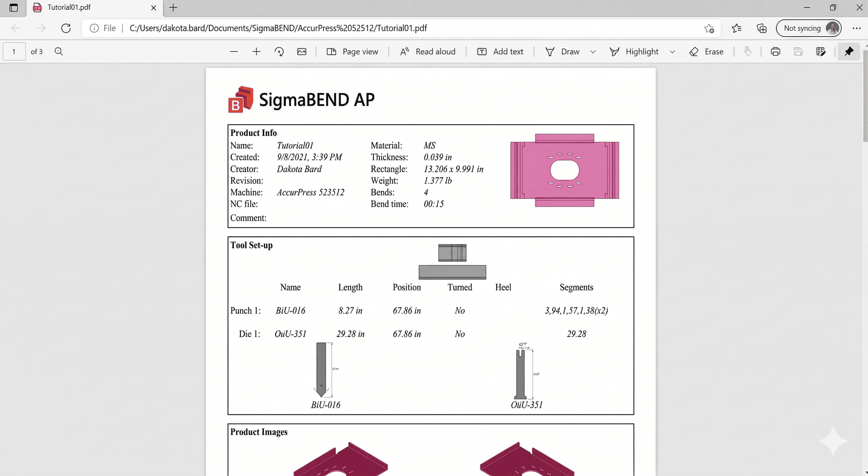
Task: Activate the Draw tool
Action: 562,51
